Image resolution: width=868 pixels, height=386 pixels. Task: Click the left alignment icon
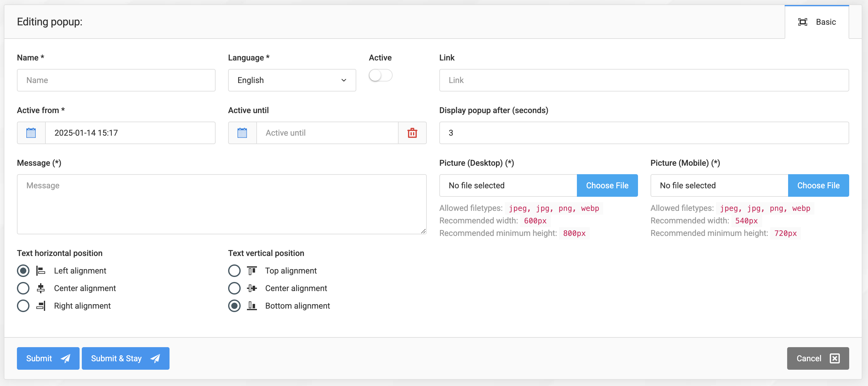pos(41,270)
